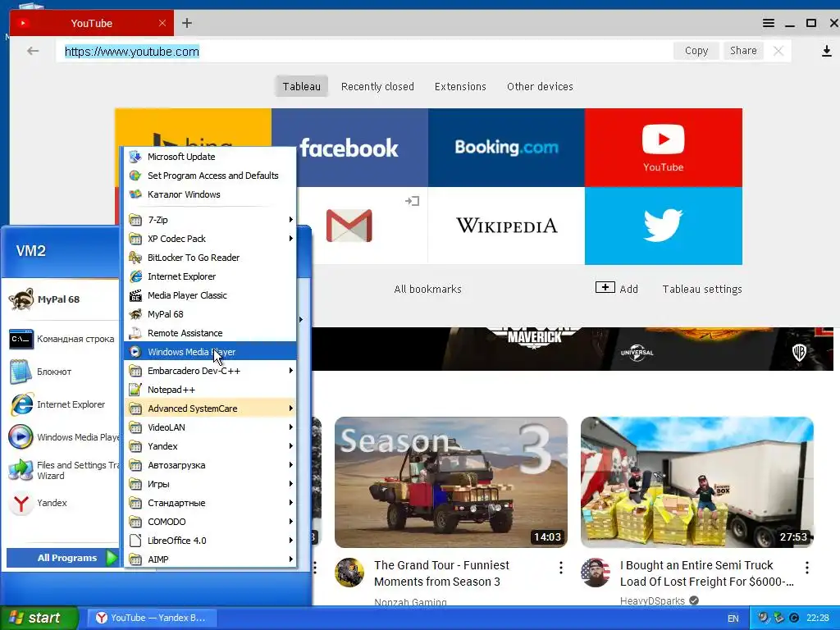Open the Bing tile on Tableau
The height and width of the screenshot is (630, 840).
pos(193,127)
